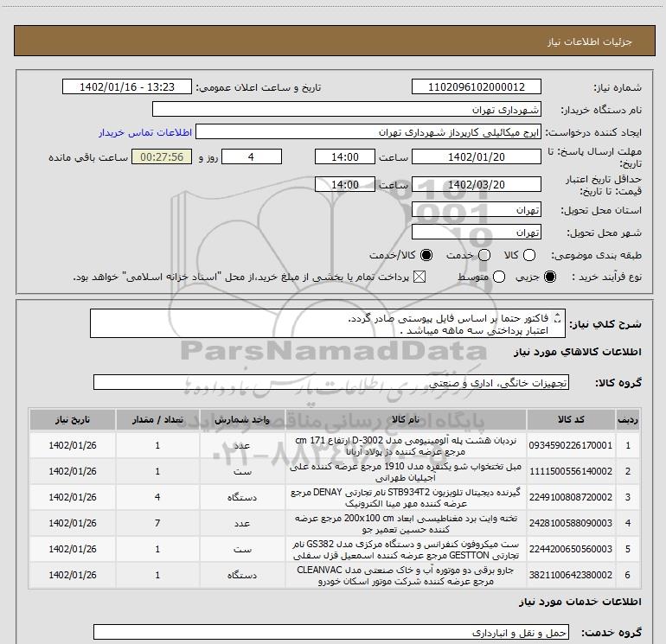Click the price validity time field 14:00
Image resolution: width=666 pixels, height=644 pixels.
point(345,184)
